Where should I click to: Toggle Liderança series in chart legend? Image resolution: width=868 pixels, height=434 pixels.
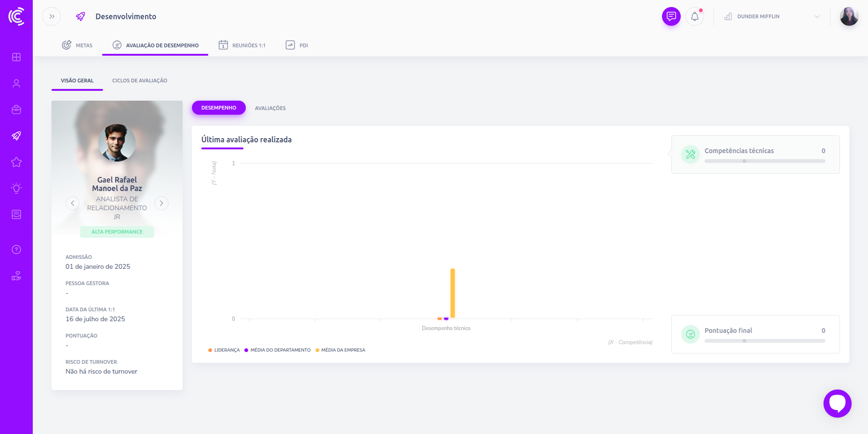point(224,350)
